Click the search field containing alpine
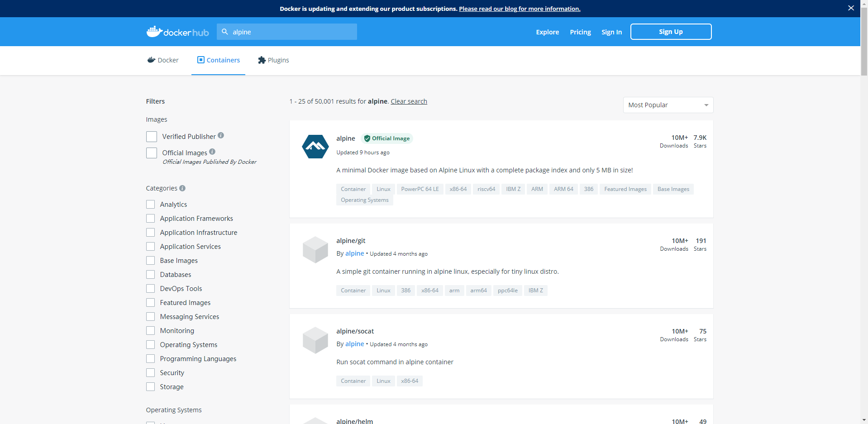 pos(287,32)
